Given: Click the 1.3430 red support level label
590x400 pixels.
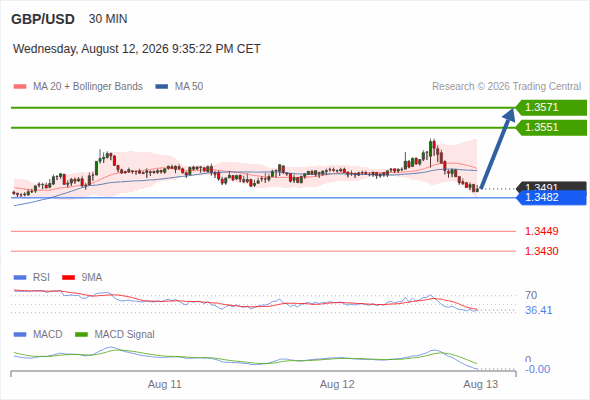Looking at the screenshot, I should tap(541, 251).
